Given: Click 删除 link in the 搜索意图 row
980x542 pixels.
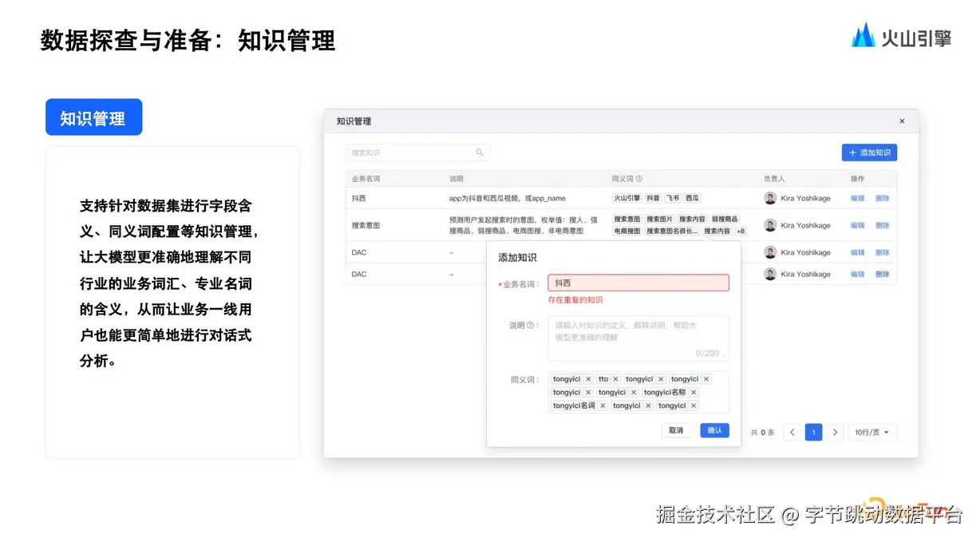Looking at the screenshot, I should point(882,225).
